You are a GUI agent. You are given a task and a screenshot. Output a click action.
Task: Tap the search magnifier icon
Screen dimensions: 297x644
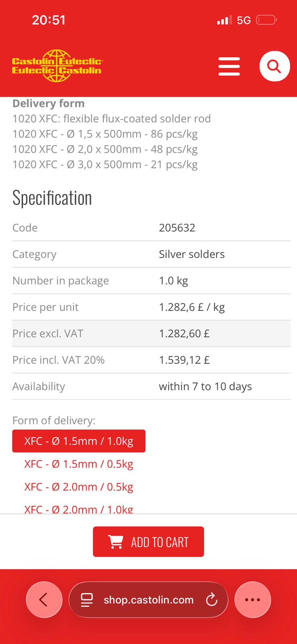pyautogui.click(x=274, y=66)
